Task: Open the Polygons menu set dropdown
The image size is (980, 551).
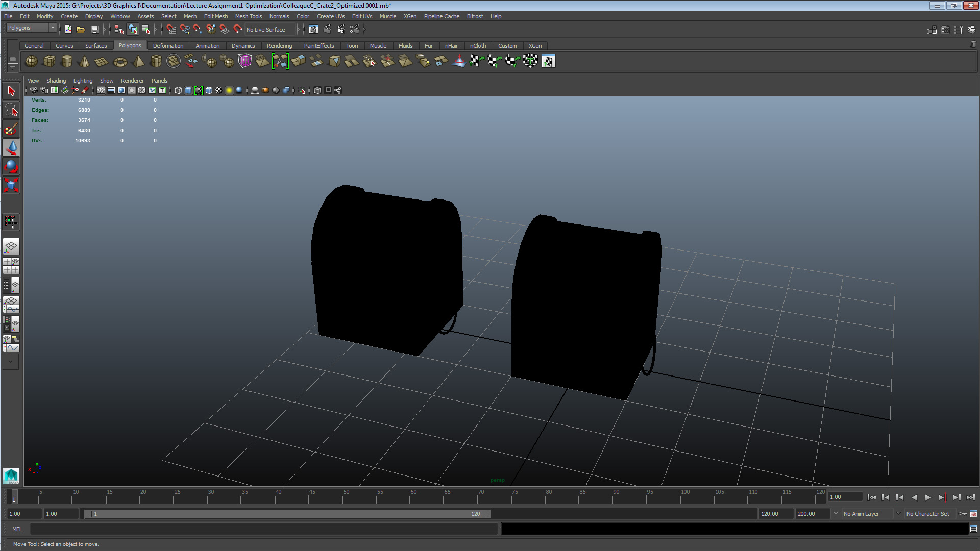Action: [31, 28]
